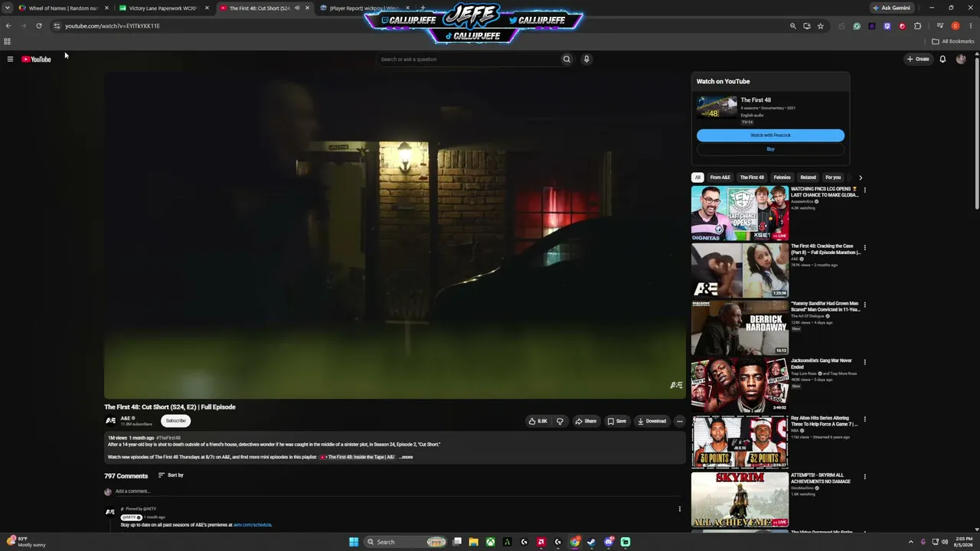This screenshot has height=551, width=980.
Task: Mute the First 48 tab audio
Action: point(296,8)
